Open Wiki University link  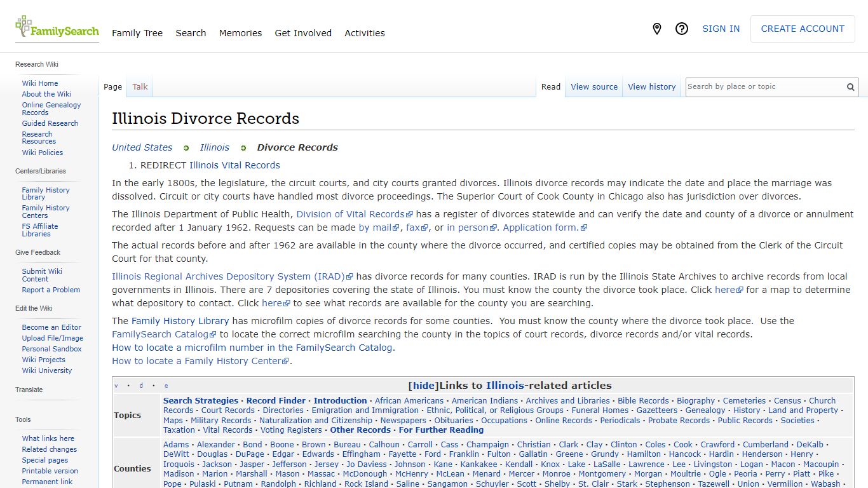click(47, 370)
